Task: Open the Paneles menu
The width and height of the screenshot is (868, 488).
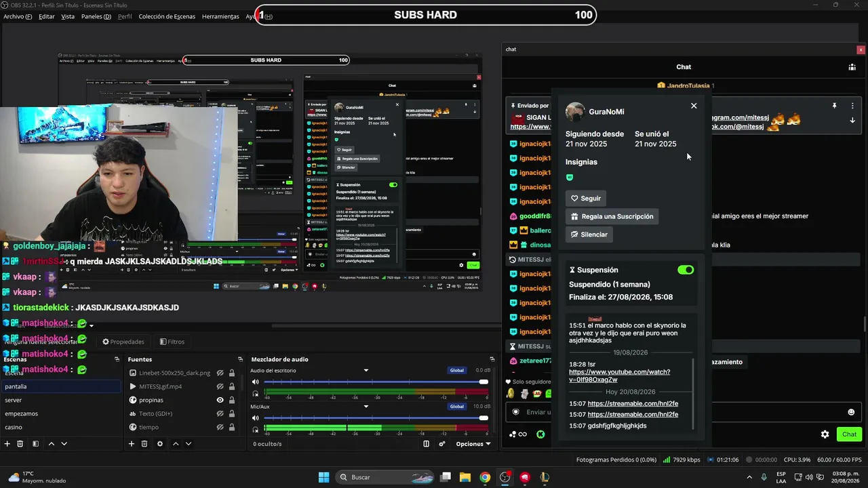Action: point(96,16)
